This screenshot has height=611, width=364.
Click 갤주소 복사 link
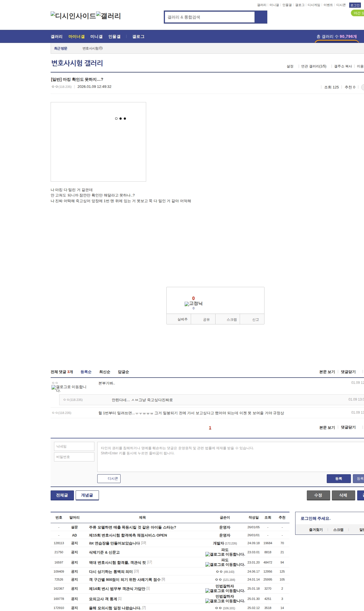343,66
